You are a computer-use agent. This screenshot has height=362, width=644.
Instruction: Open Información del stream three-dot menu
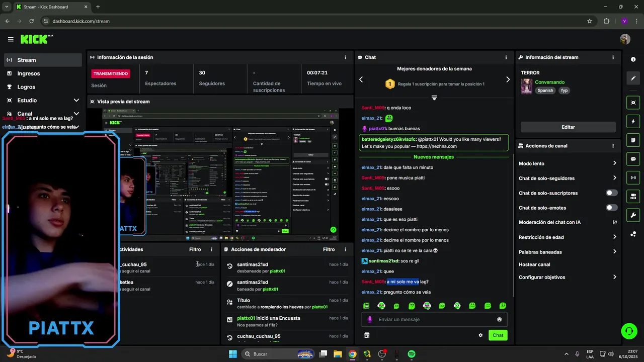tap(613, 57)
